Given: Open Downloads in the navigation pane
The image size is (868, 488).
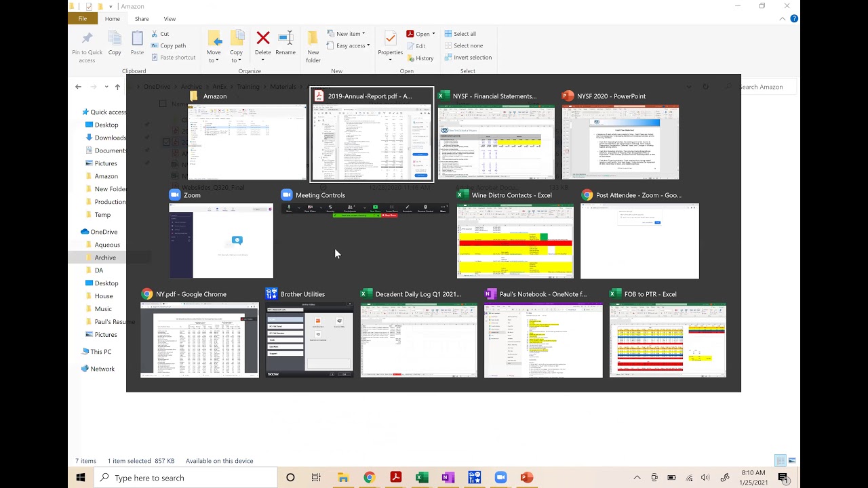Looking at the screenshot, I should pos(106,138).
